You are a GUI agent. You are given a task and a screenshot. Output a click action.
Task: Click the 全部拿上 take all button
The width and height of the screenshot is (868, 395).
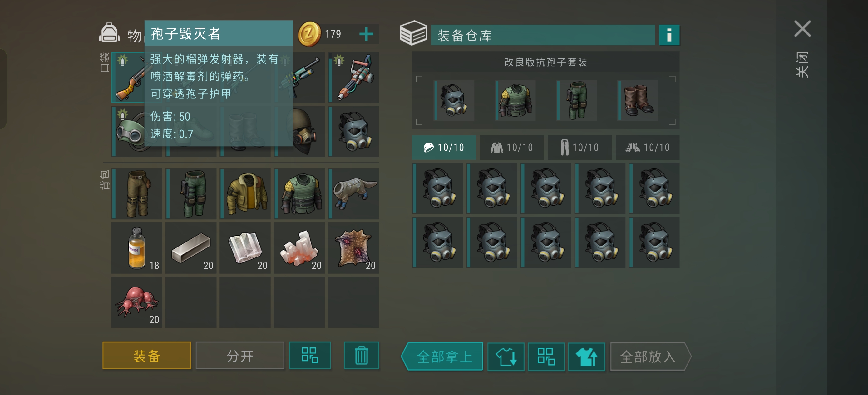point(442,357)
